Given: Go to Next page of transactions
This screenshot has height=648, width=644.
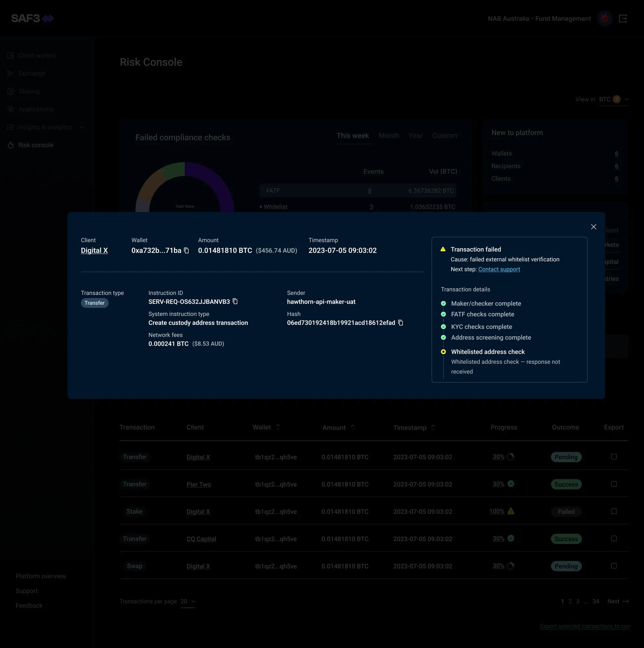Looking at the screenshot, I should coord(618,601).
